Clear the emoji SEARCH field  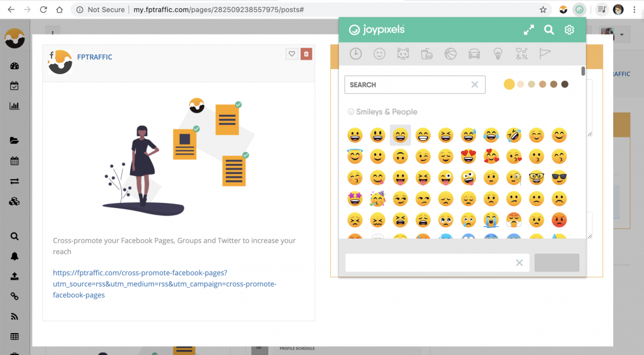pyautogui.click(x=475, y=85)
